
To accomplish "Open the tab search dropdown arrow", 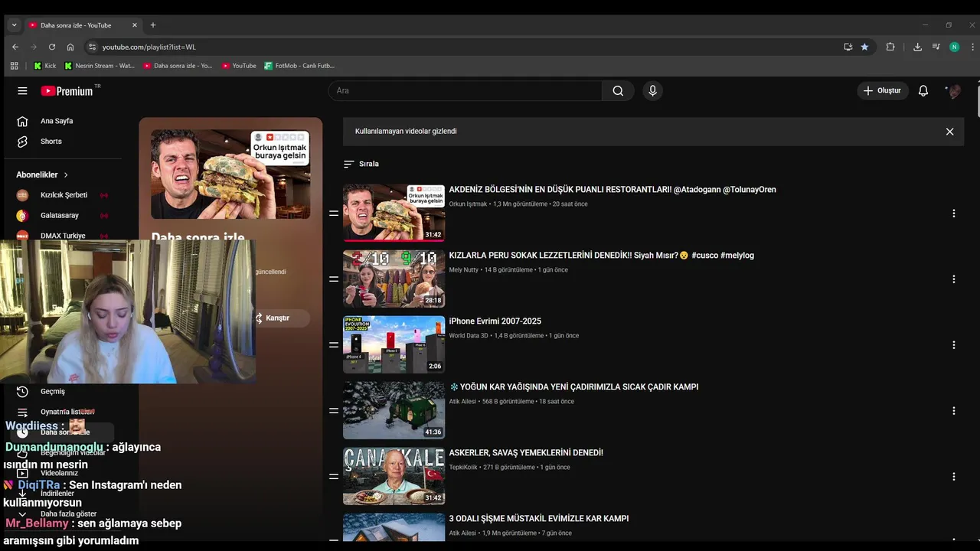I will coord(14,25).
